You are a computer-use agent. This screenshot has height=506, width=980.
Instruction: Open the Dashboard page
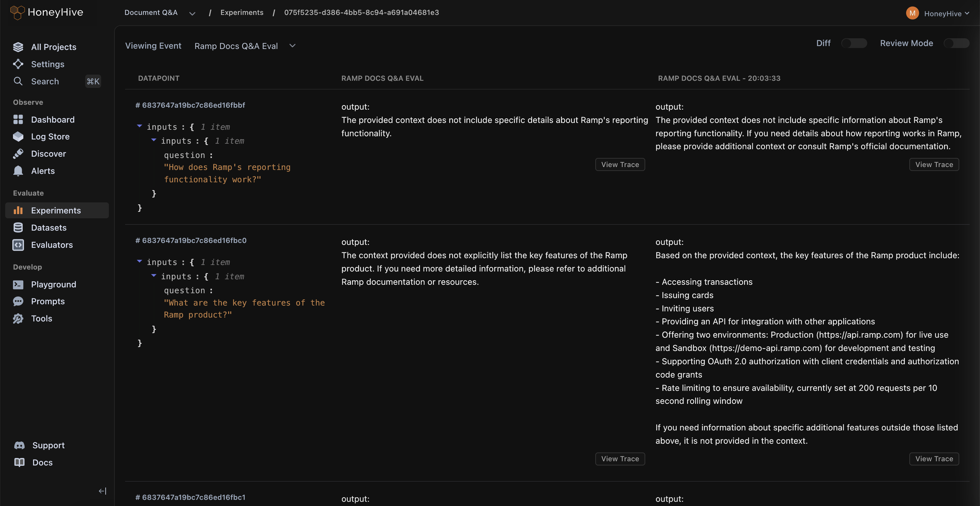point(52,120)
